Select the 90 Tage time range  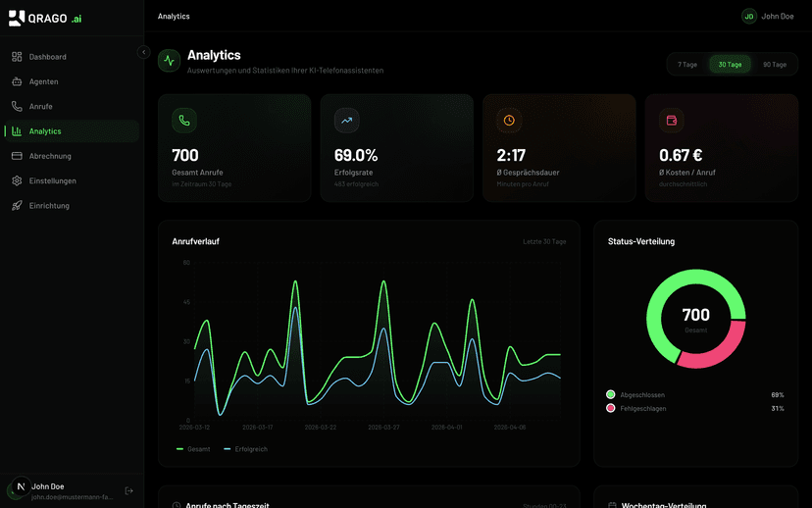click(775, 65)
